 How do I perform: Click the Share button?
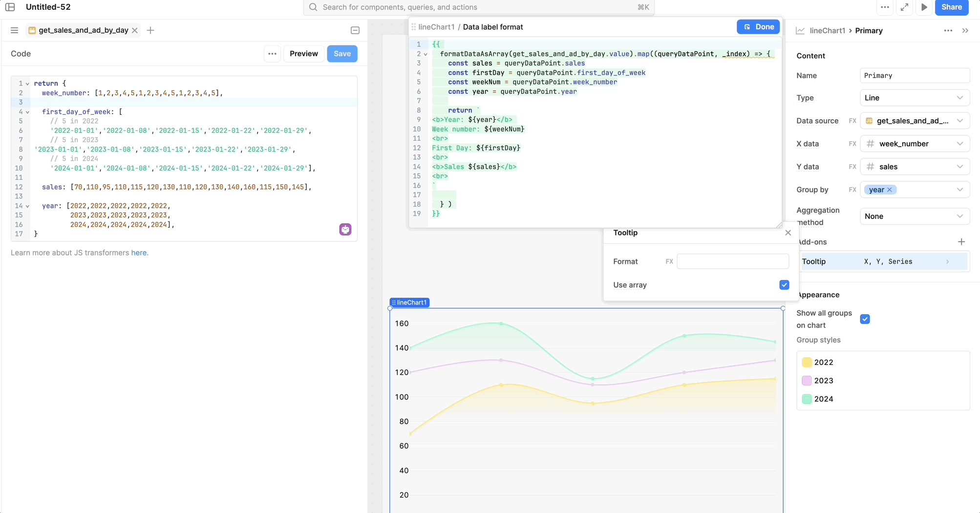[951, 7]
